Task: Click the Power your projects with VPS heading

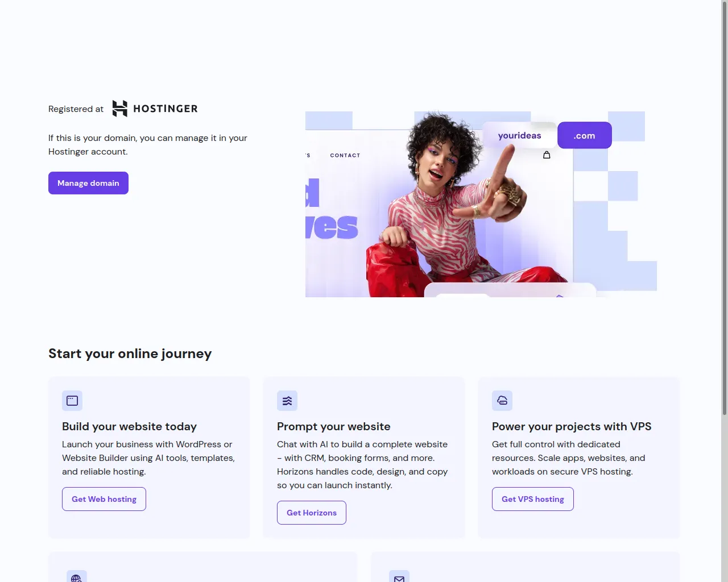Action: tap(572, 426)
